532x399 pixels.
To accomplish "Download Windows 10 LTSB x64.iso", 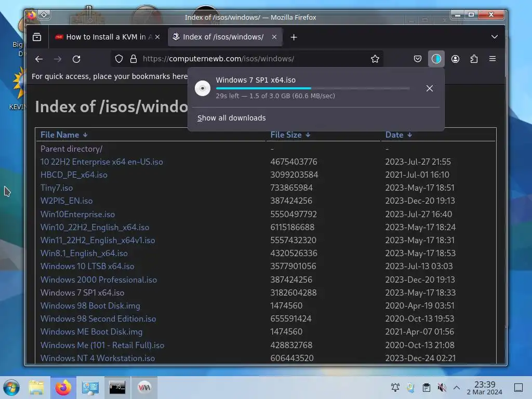I will point(87,267).
